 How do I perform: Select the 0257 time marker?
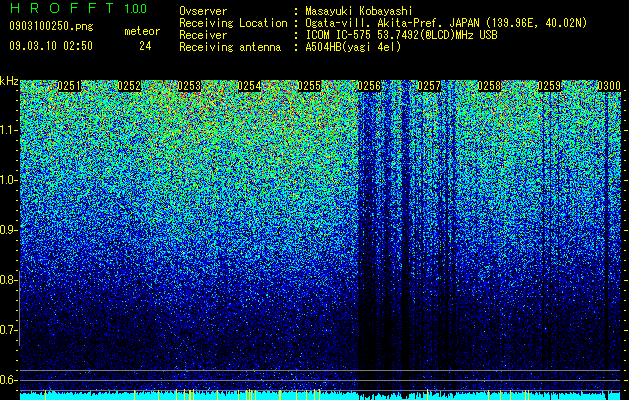(x=429, y=86)
